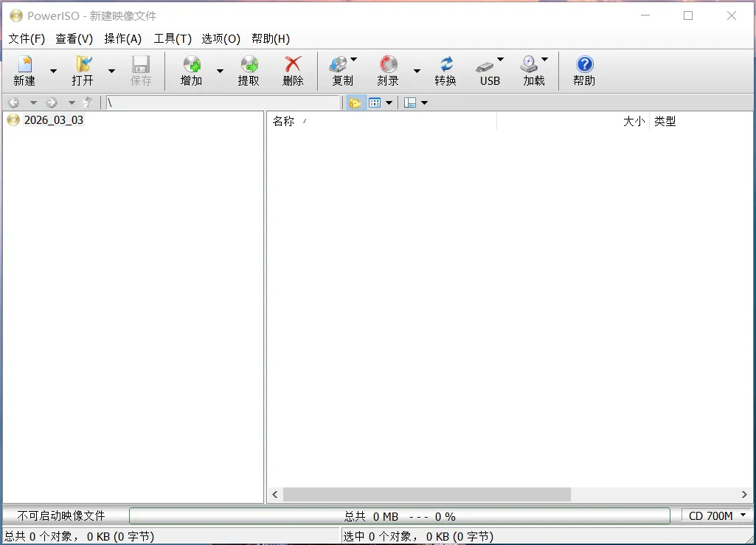756x545 pixels.
Task: Expand the 加载 dropdown arrow
Action: coord(545,59)
